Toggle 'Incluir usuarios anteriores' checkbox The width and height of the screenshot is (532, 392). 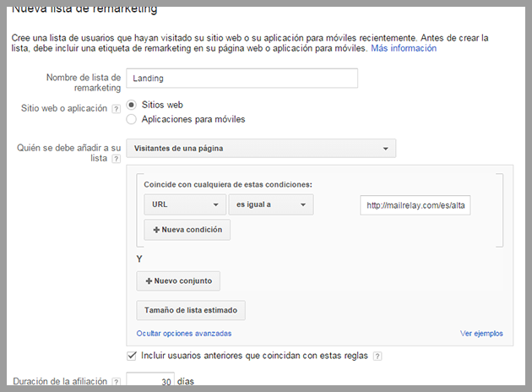click(131, 356)
